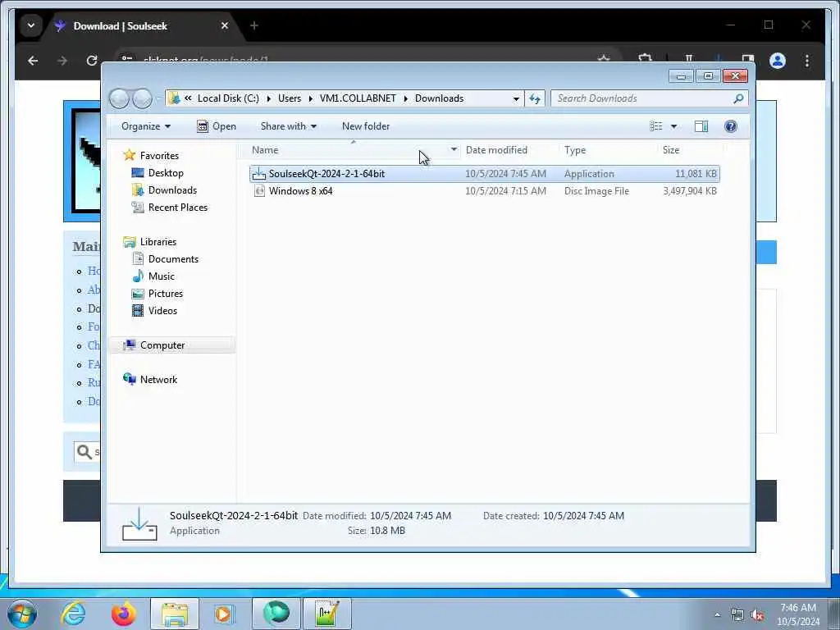Expand the address bar history dropdown

tap(516, 98)
